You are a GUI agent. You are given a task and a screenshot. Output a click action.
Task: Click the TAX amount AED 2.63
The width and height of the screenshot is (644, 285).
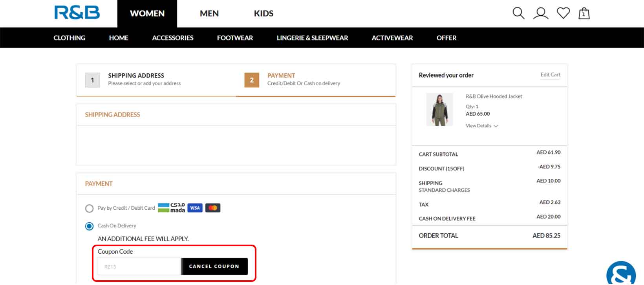[x=550, y=202]
